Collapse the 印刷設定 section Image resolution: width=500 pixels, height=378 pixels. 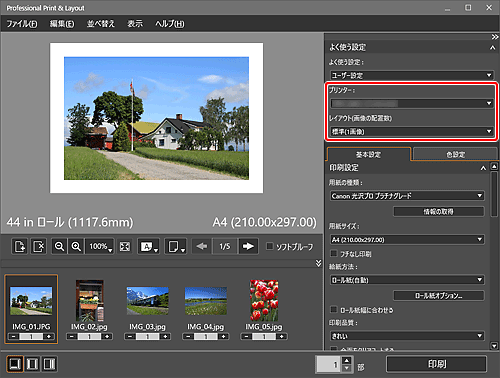pos(483,168)
